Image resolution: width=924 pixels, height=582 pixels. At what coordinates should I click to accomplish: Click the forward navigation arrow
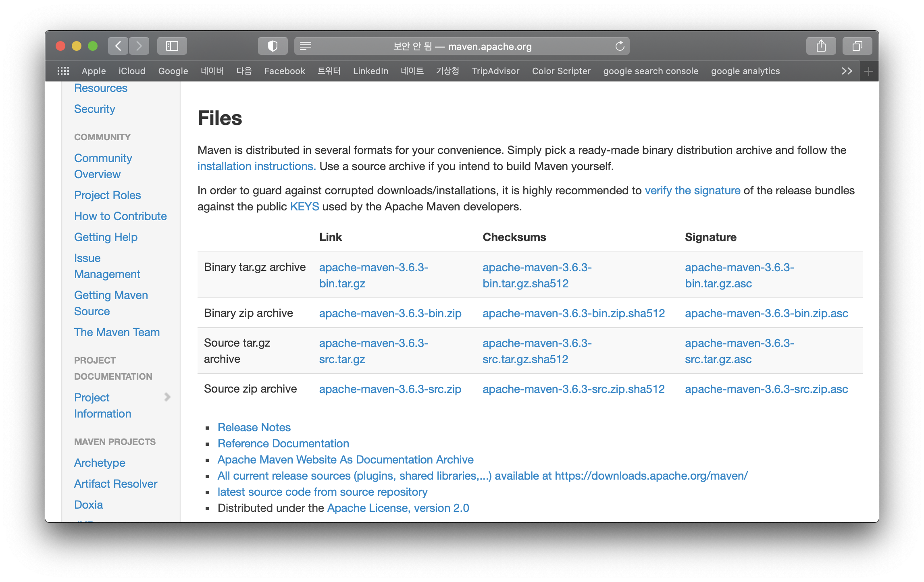139,46
